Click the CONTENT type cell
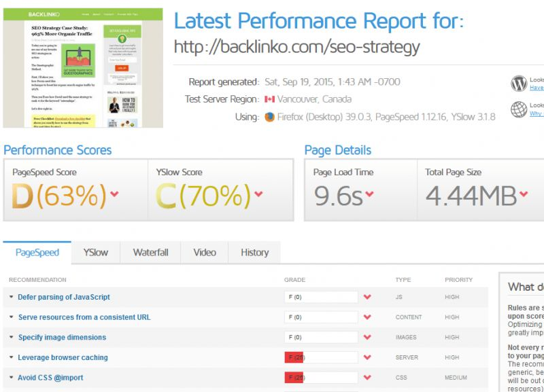The height and width of the screenshot is (392, 544). tap(409, 317)
